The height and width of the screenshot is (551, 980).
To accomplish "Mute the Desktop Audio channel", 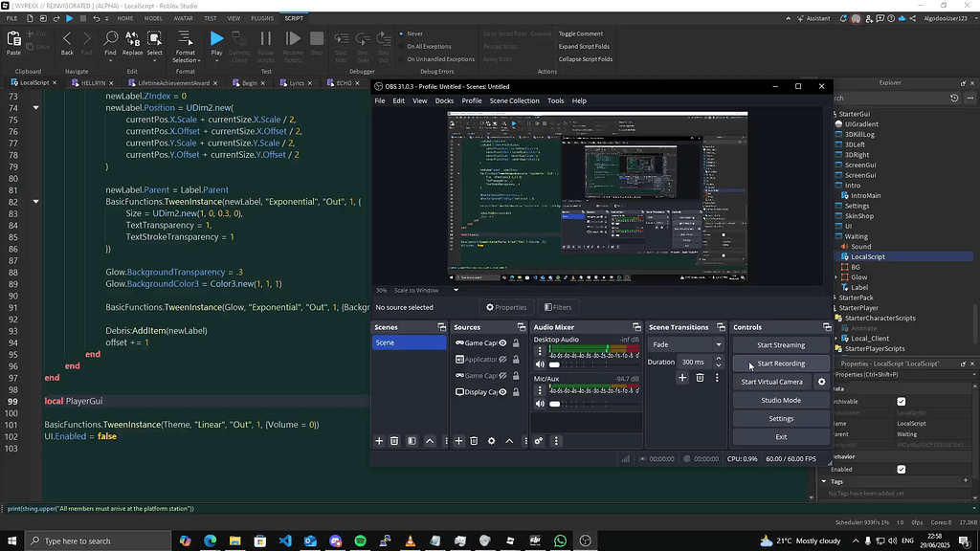I will (542, 364).
